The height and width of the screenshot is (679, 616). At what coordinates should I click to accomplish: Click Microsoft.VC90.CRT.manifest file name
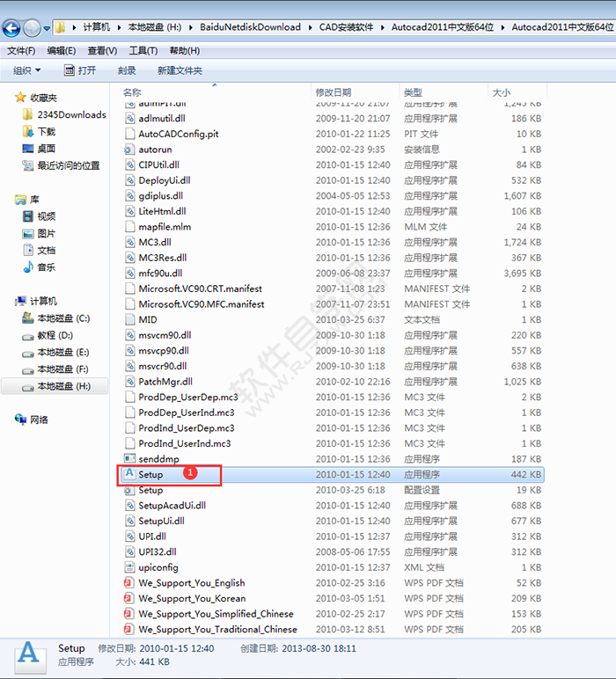200,288
